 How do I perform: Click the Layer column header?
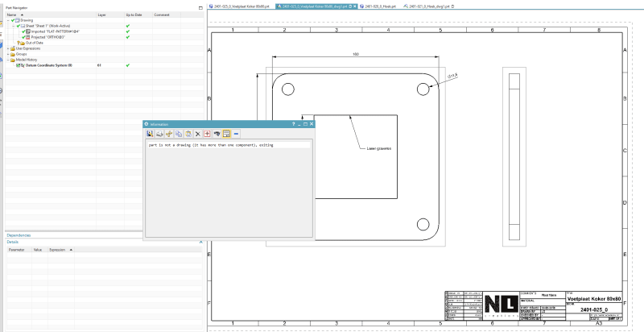pyautogui.click(x=110, y=15)
